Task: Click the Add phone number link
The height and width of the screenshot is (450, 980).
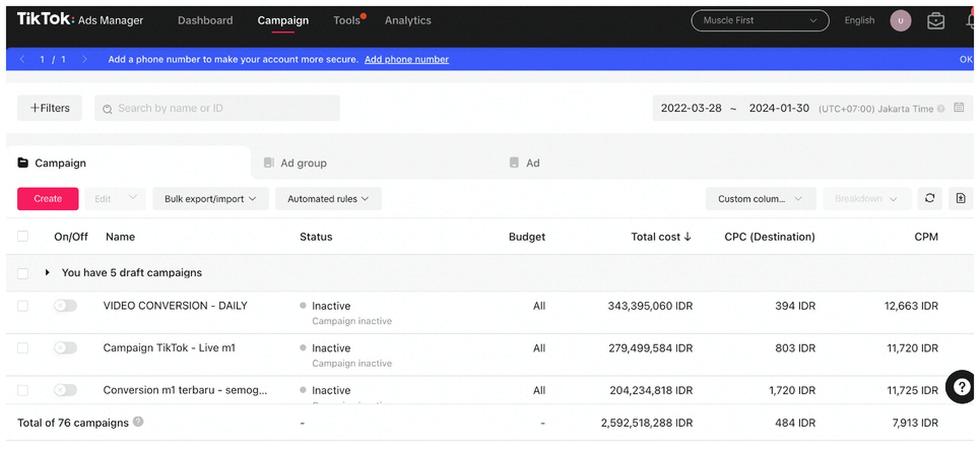Action: click(406, 59)
